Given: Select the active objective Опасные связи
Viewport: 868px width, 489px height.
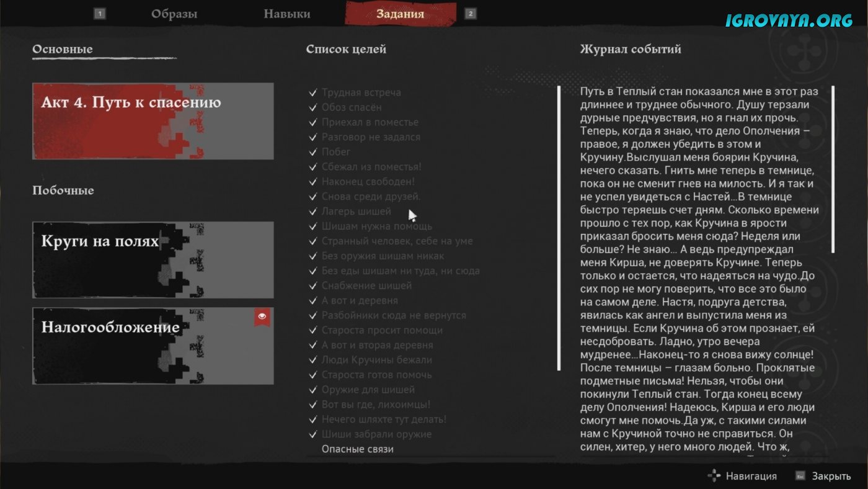Looking at the screenshot, I should (357, 449).
